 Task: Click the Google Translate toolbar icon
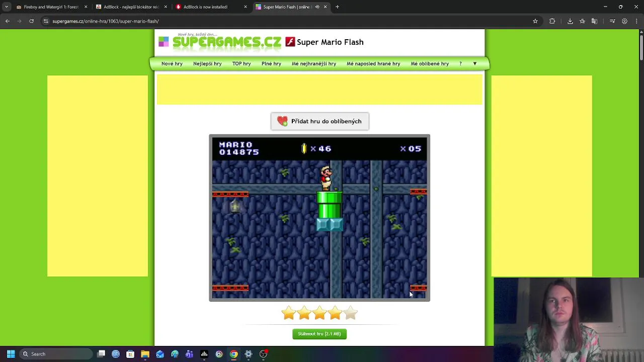click(x=594, y=21)
